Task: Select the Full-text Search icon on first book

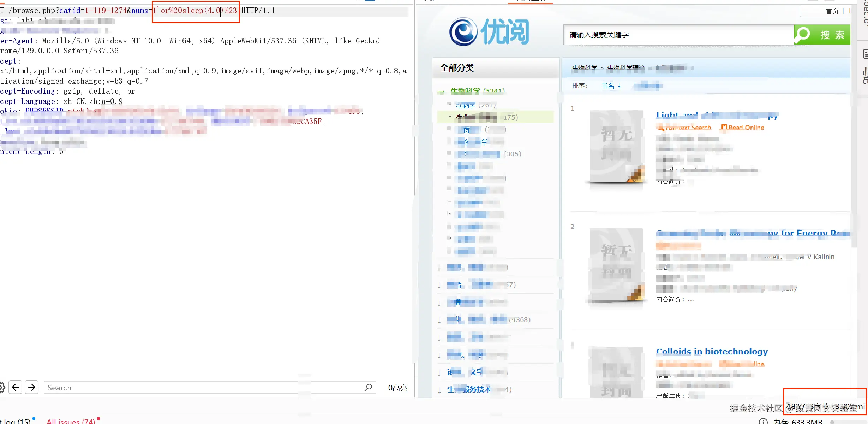Action: [661, 128]
